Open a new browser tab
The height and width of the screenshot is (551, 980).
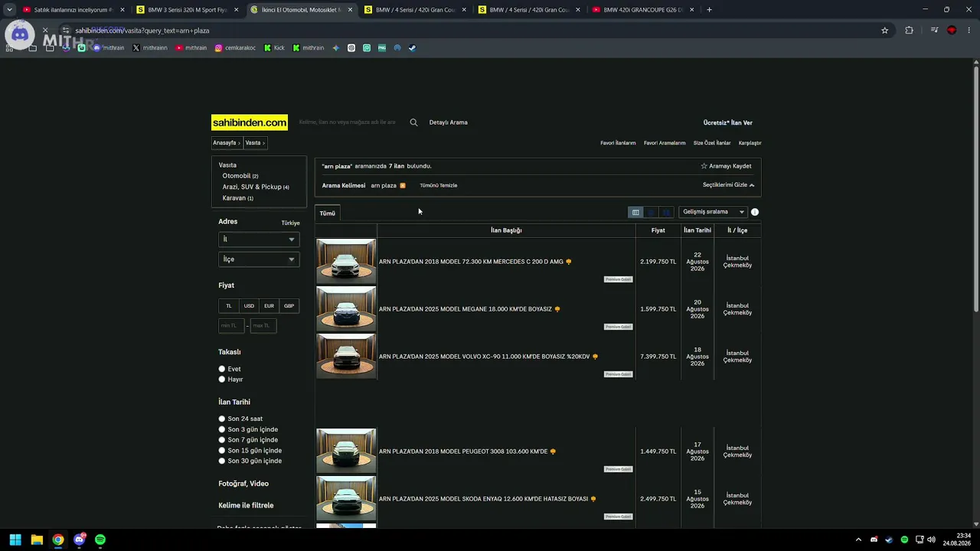(709, 10)
